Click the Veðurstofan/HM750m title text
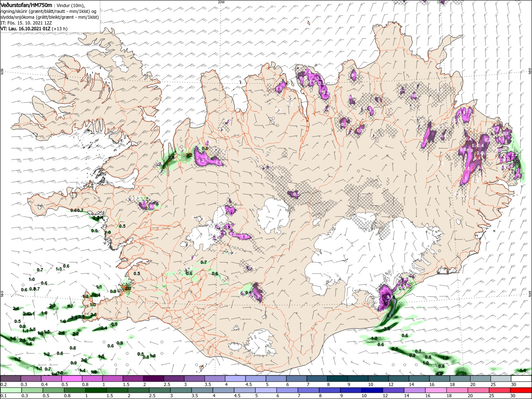 coord(27,5)
